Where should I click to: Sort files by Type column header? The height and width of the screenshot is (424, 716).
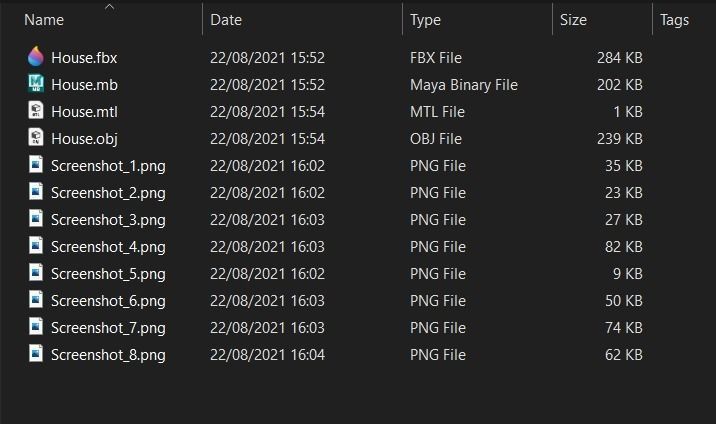(425, 20)
